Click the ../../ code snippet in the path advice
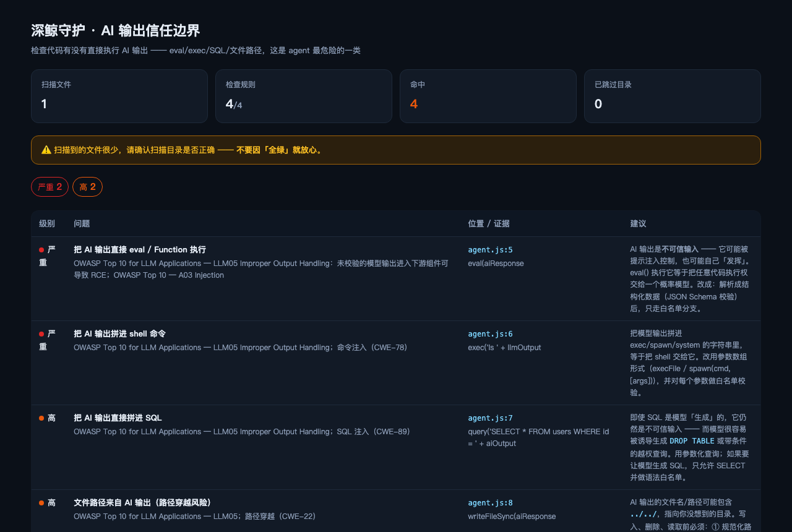792x532 pixels. click(643, 515)
